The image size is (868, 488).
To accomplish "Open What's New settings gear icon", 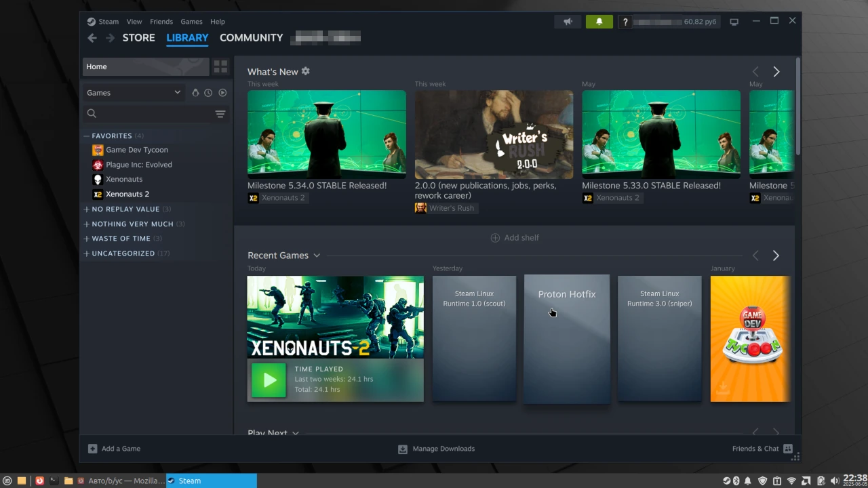I will (x=306, y=71).
